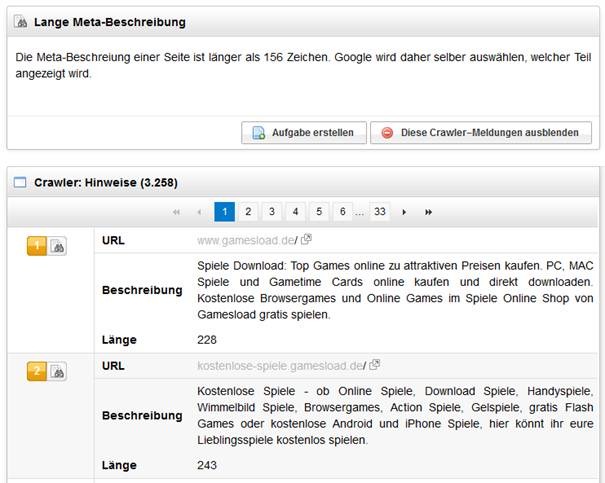The image size is (605, 483).
Task: Click window icon beside Crawler: Hinweise header
Action: point(20,182)
